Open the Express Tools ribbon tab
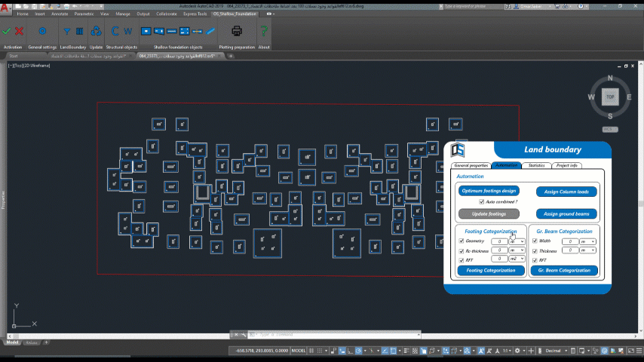 [x=195, y=14]
